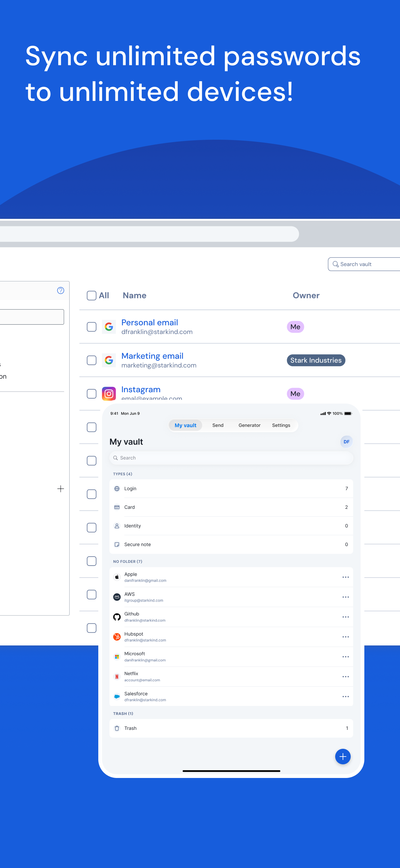This screenshot has width=400, height=868.
Task: Open the Personal email link
Action: (149, 323)
